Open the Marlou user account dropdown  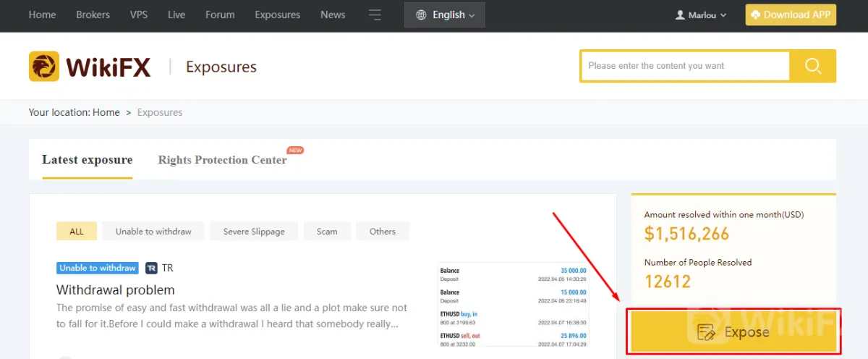coord(701,14)
